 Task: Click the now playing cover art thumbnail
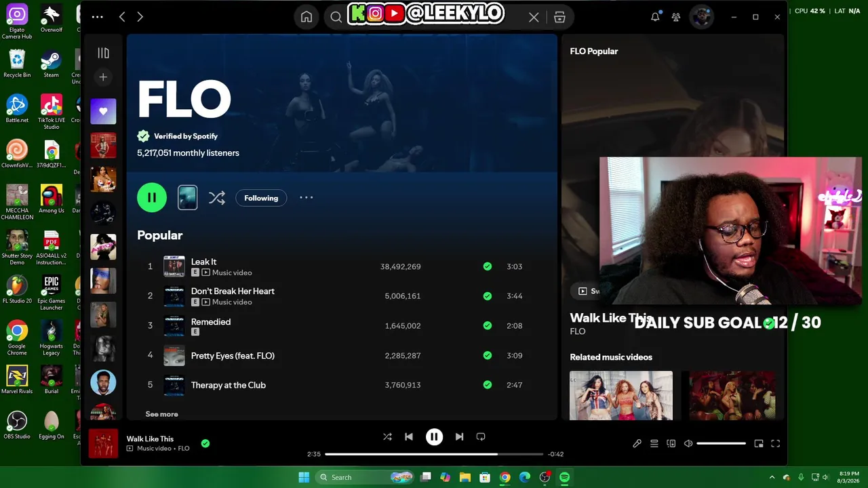coord(103,443)
